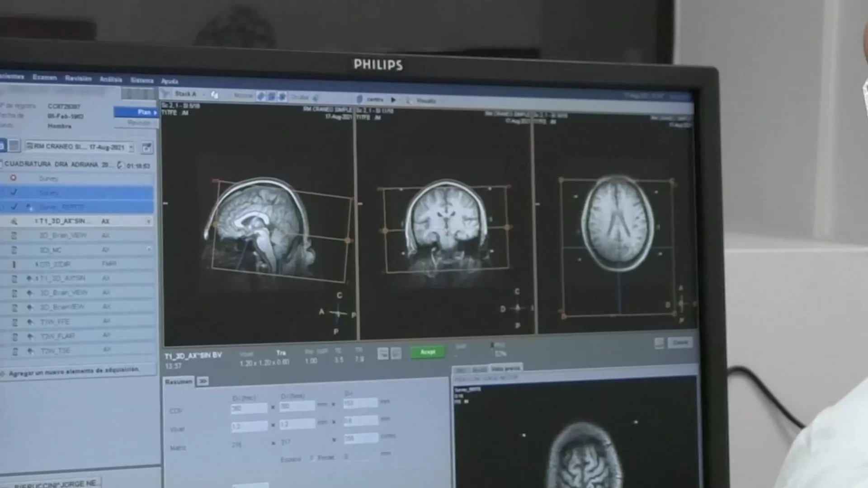Viewport: 868px width, 488px height.
Task: Click the blue Plan button
Action: tap(136, 112)
